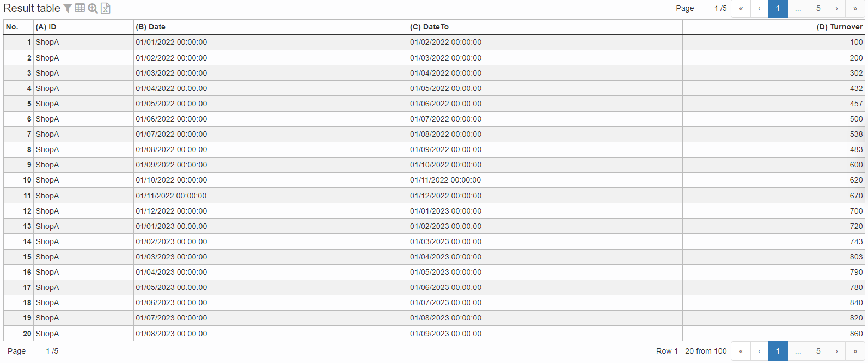The image size is (868, 363).
Task: Select the Turnover cell with value 500
Action: tap(774, 119)
